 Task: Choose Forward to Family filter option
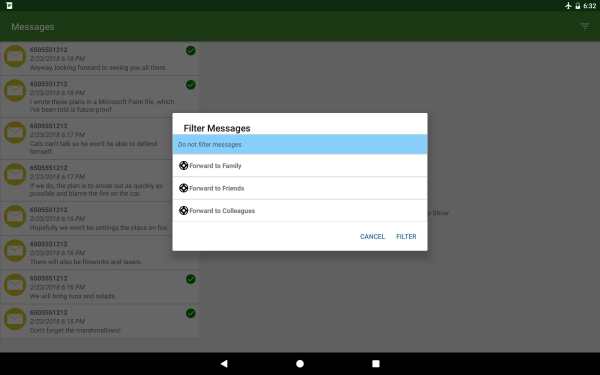point(300,166)
